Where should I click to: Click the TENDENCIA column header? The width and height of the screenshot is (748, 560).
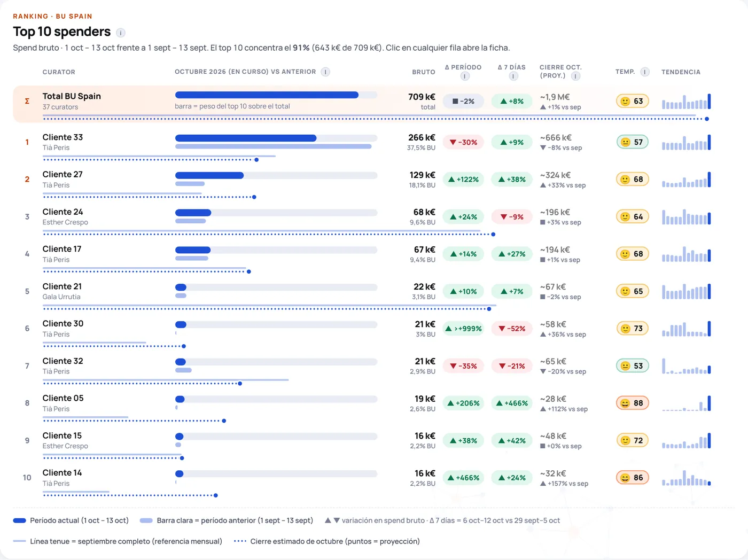(681, 72)
